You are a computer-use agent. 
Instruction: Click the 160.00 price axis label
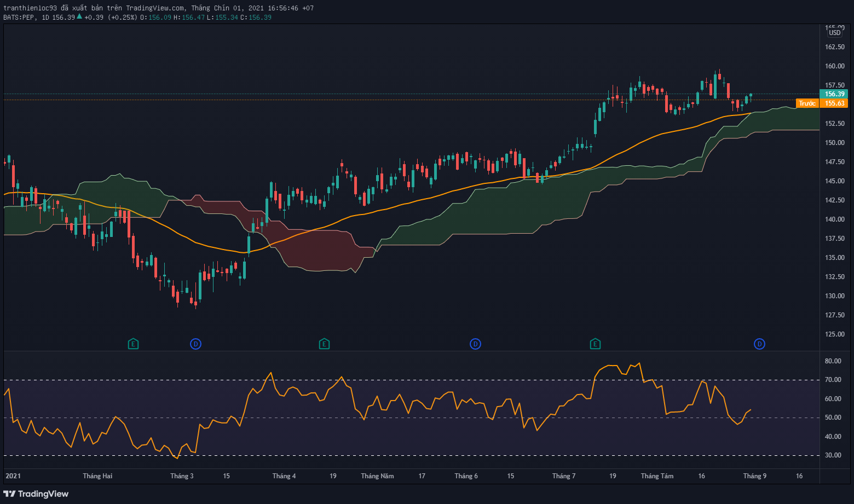coord(835,66)
